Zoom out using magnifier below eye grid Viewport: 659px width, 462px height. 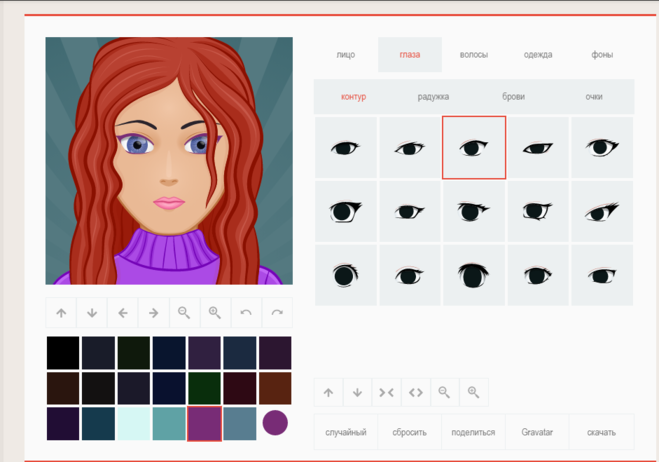click(444, 393)
